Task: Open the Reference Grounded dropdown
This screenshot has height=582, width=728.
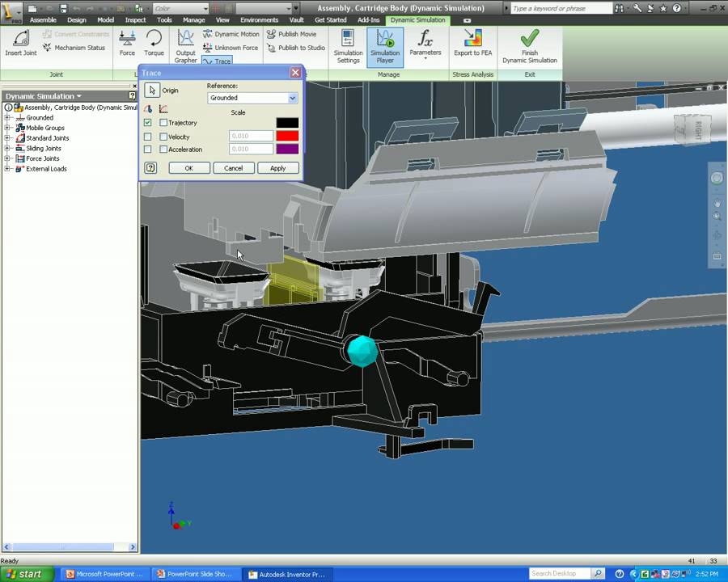Action: [293, 98]
